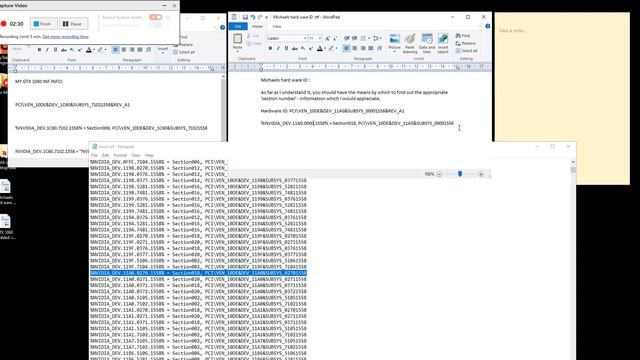Zoom out with WordPad minus button
The image size is (640, 360).
point(439,174)
